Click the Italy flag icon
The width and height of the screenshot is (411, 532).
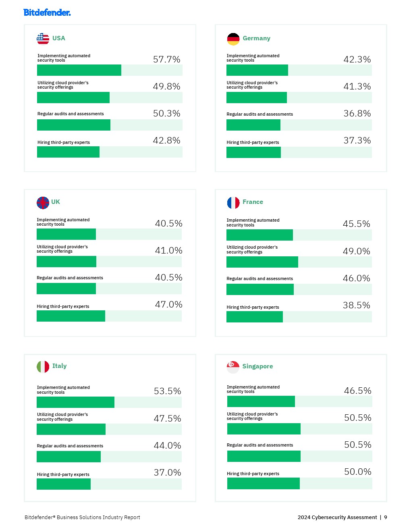coord(43,367)
